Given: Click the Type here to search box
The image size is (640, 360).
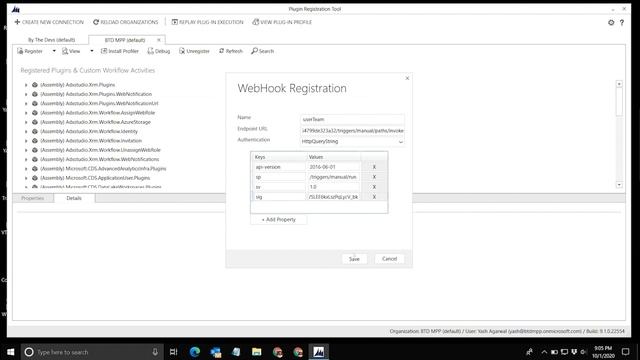Looking at the screenshot, I should click(x=92, y=352).
